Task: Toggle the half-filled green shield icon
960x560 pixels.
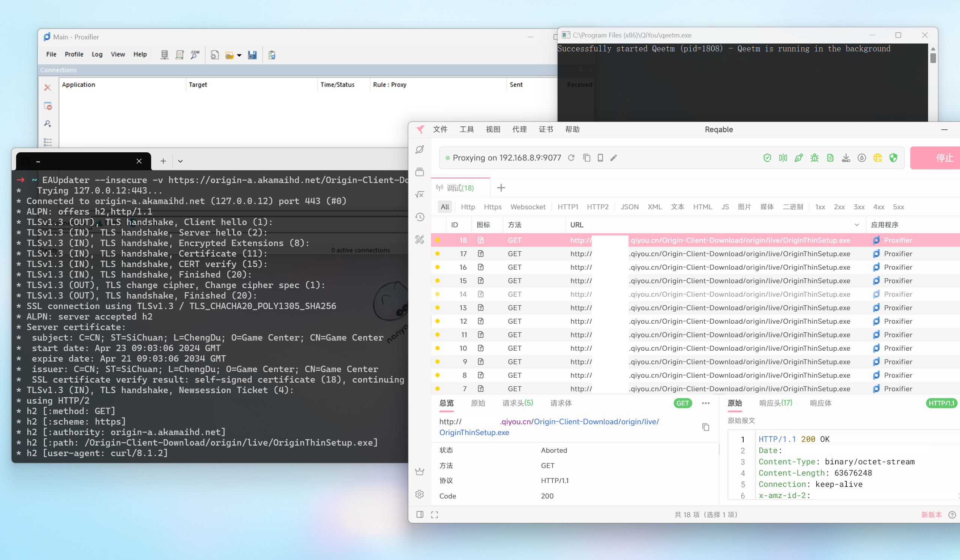Action: 893,158
